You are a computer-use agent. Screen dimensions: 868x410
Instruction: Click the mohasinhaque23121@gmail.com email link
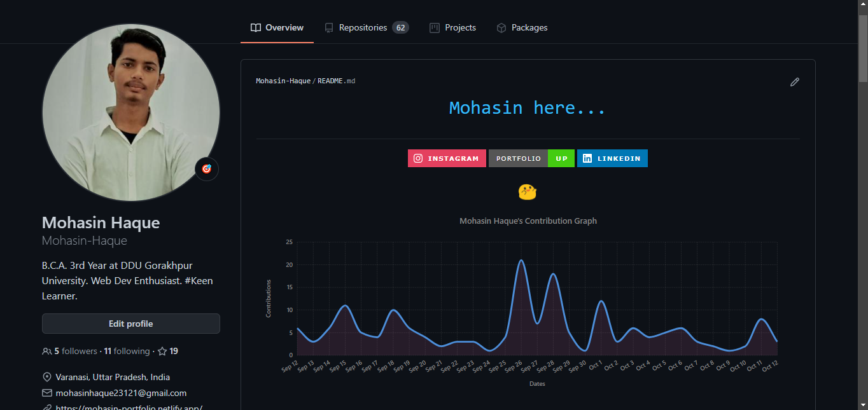121,392
